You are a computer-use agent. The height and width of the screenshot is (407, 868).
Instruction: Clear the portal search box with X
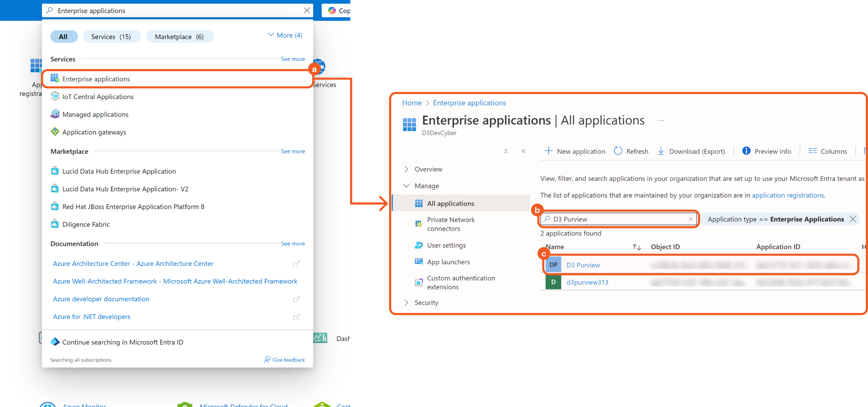(x=307, y=11)
